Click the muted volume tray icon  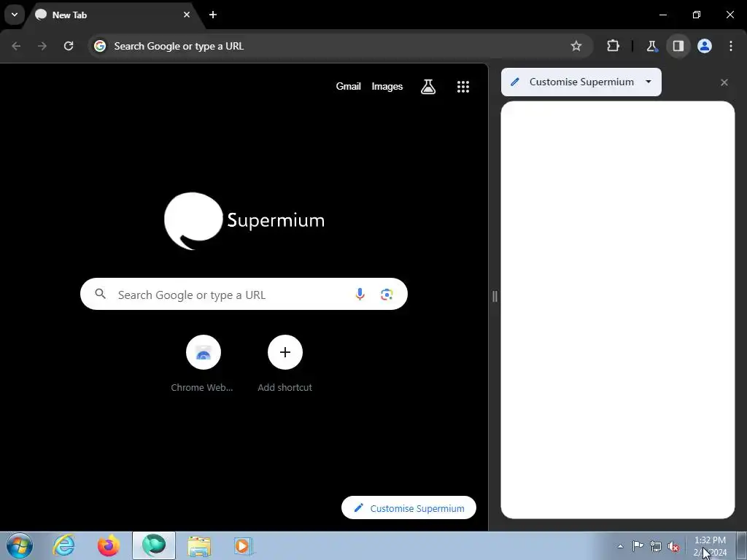point(673,546)
